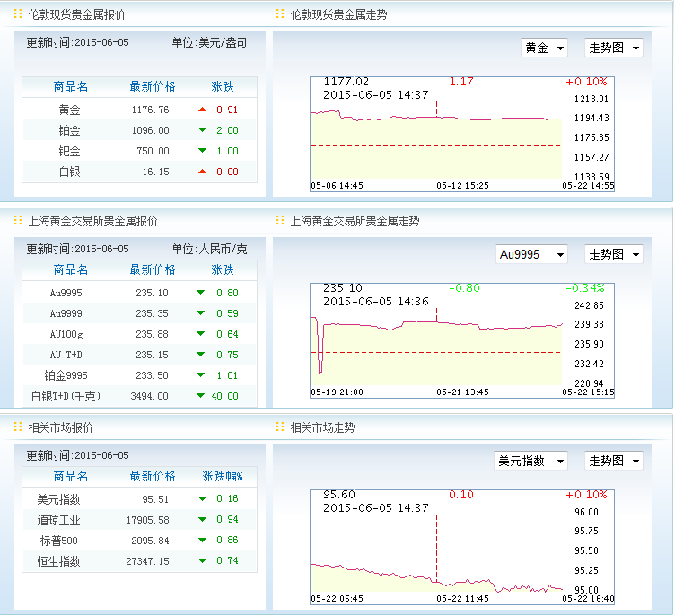Select the 道琼工业 row name
Screen dimensions: 675x616
click(x=58, y=519)
